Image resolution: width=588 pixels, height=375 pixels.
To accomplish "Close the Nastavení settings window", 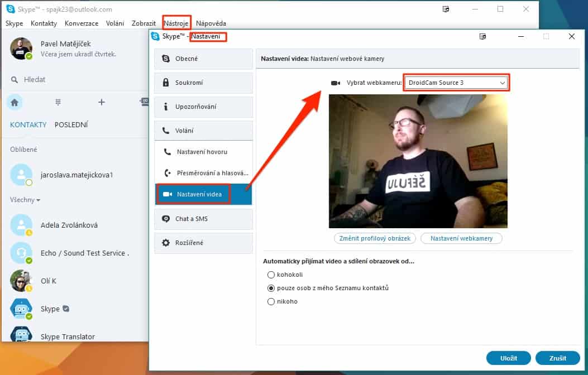I will (x=571, y=36).
